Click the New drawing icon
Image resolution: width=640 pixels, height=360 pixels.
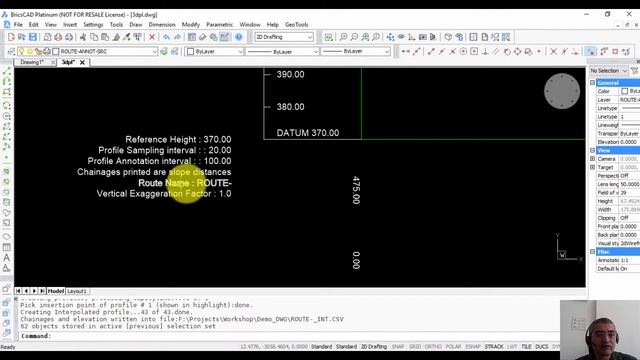[x=11, y=37]
